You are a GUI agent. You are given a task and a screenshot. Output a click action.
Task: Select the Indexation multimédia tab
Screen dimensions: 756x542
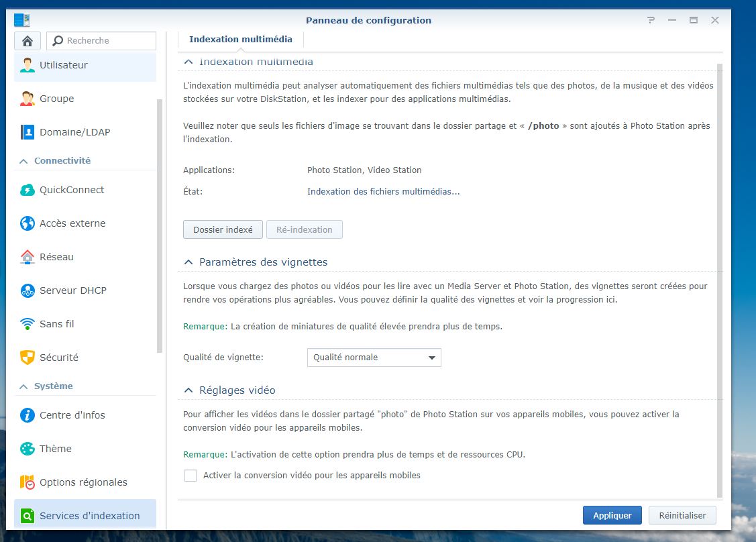click(241, 40)
